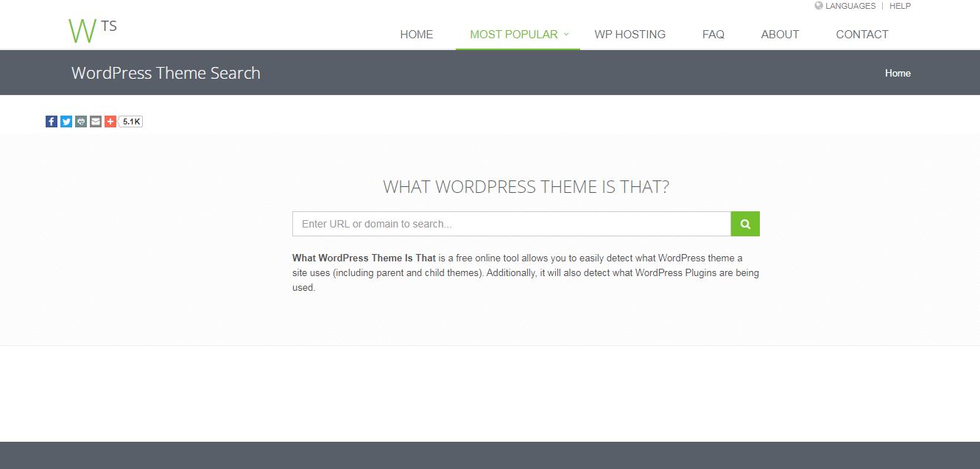980x469 pixels.
Task: Go to the CONTACT page
Action: pyautogui.click(x=861, y=34)
